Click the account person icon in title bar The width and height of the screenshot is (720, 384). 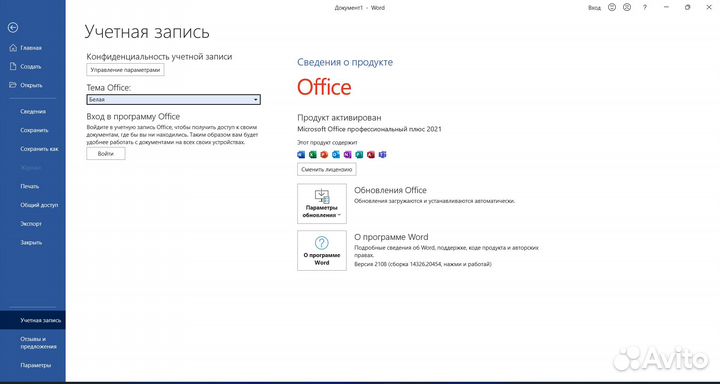click(x=627, y=7)
